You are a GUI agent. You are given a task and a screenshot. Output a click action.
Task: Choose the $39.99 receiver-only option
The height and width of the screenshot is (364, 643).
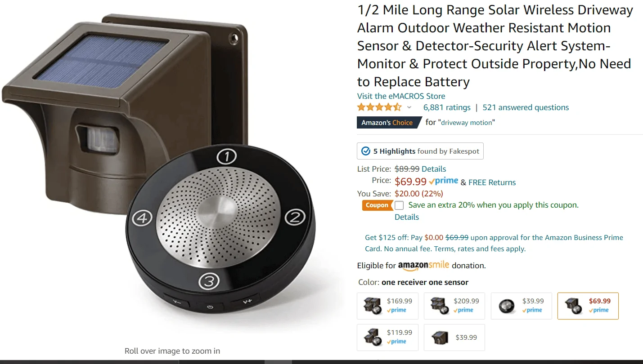pyautogui.click(x=521, y=306)
